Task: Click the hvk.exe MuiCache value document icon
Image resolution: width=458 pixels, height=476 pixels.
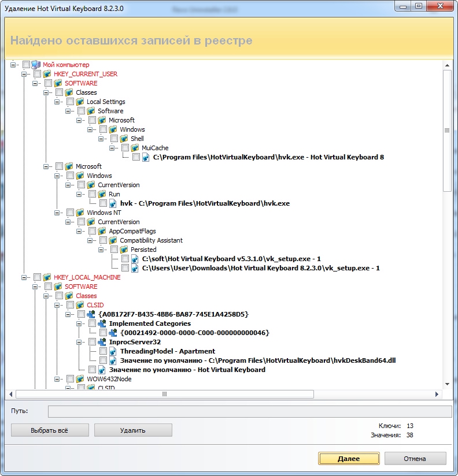Action: [x=146, y=157]
